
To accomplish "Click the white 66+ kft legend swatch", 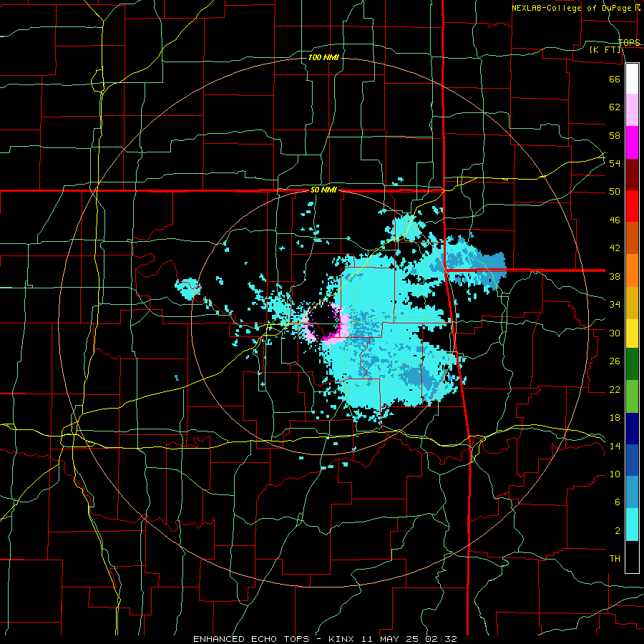I will pos(632,79).
